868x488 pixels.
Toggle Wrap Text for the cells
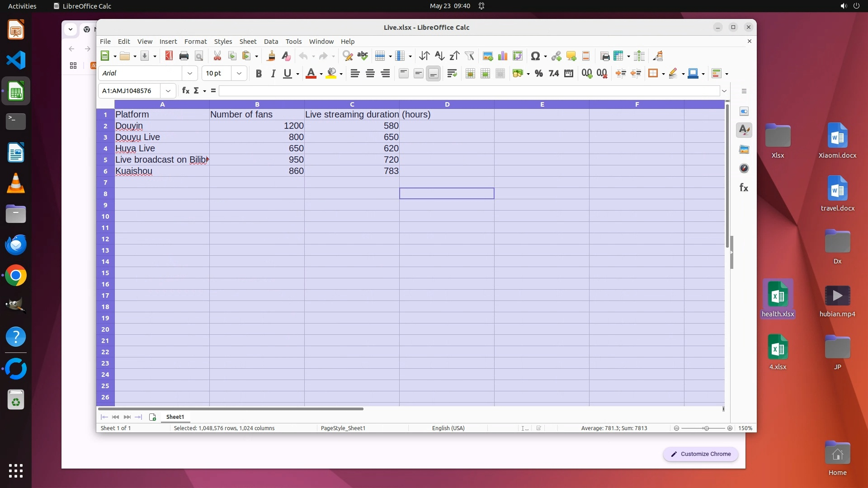pos(452,74)
